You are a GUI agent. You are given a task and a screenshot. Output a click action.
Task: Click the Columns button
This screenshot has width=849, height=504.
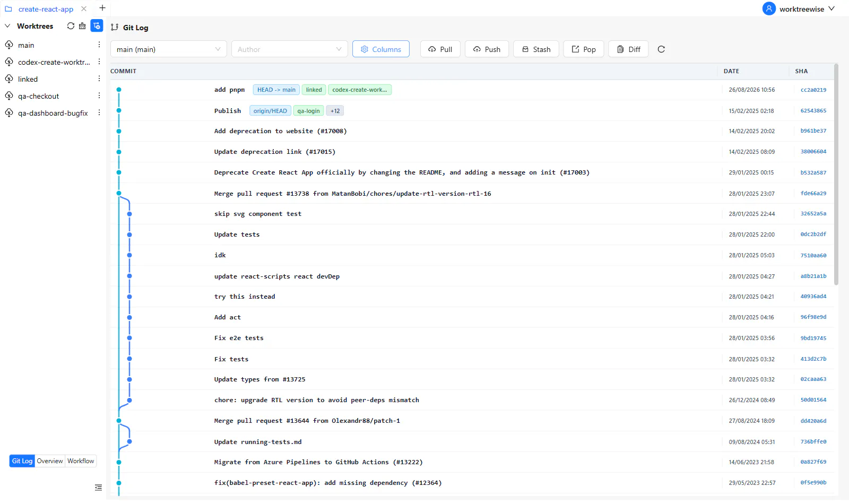pyautogui.click(x=381, y=49)
